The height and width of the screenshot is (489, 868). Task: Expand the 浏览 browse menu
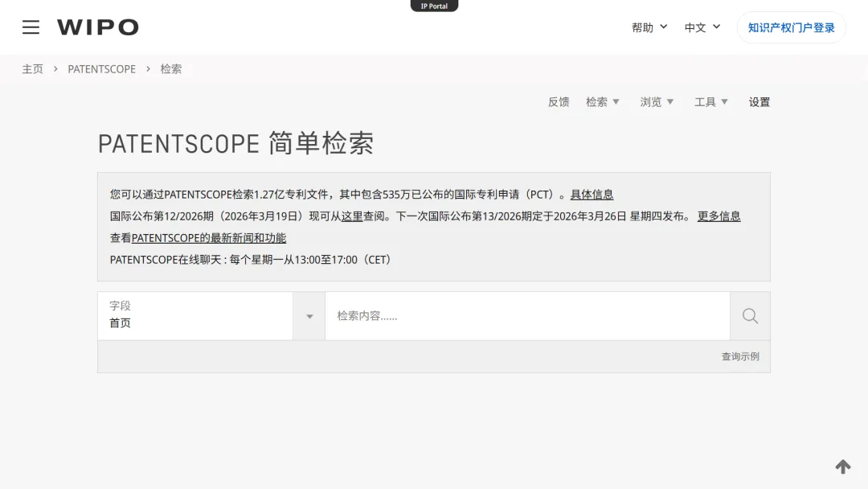pos(657,102)
